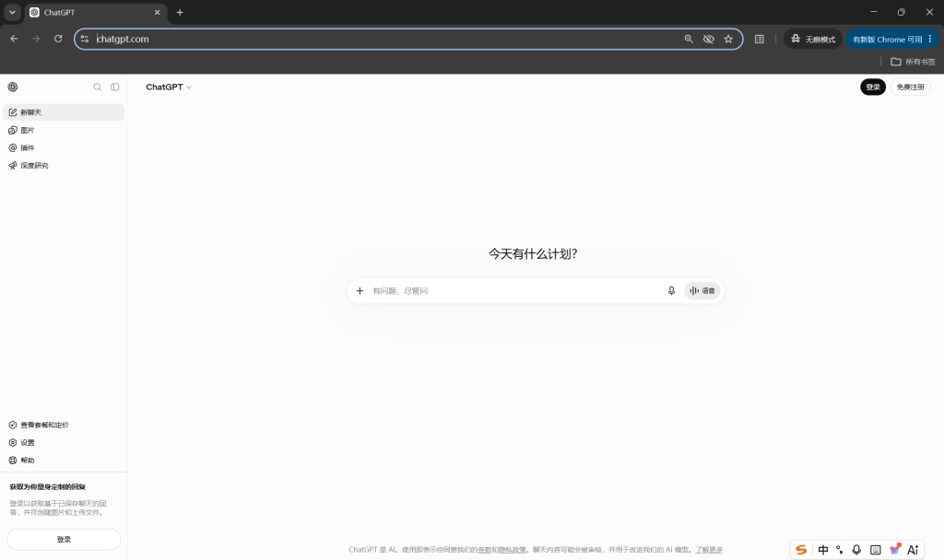944x560 pixels.
Task: Click the 登录 button at sidebar bottom
Action: pos(64,539)
